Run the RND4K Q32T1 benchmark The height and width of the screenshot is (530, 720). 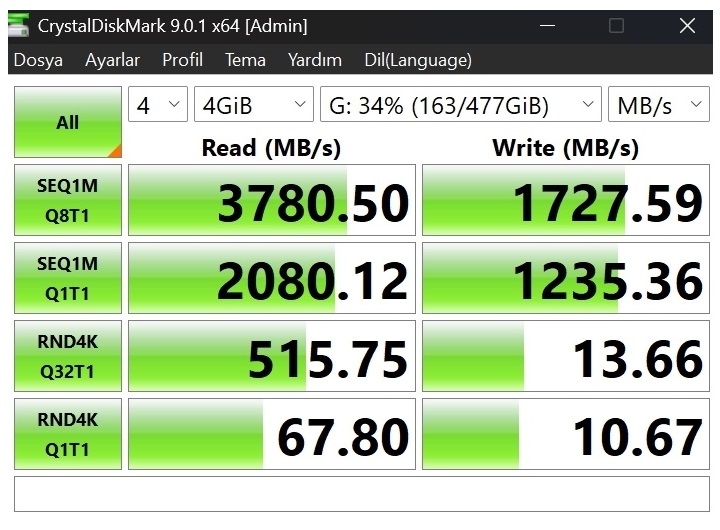(67, 356)
